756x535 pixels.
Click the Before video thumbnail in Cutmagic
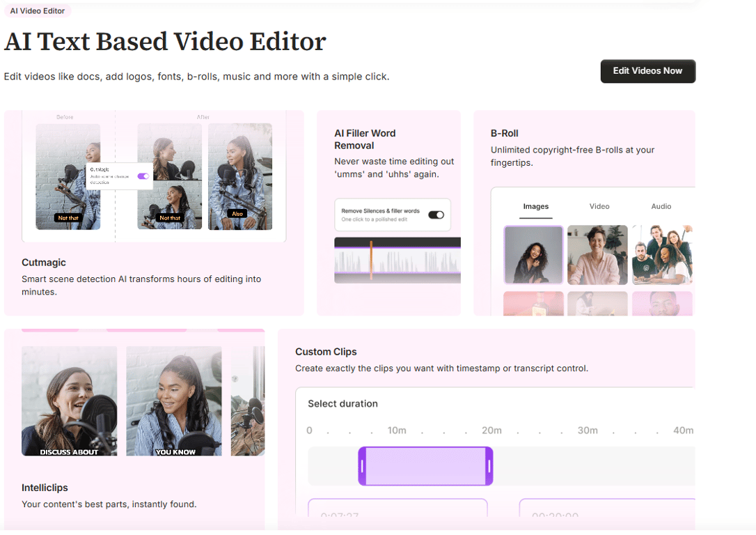click(x=68, y=176)
